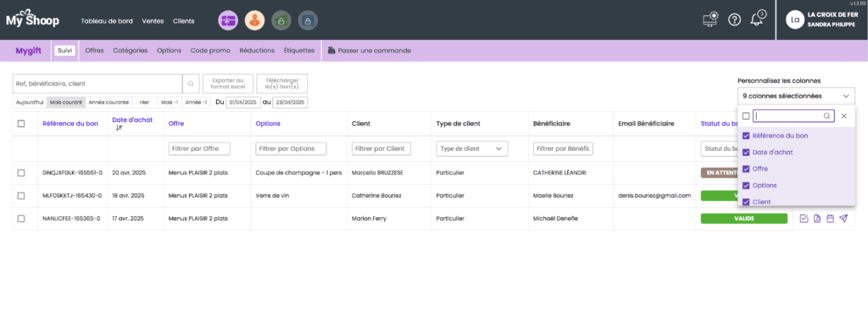Toggle the select-all rows checkbox in table header
The height and width of the screenshot is (329, 868).
tap(21, 124)
